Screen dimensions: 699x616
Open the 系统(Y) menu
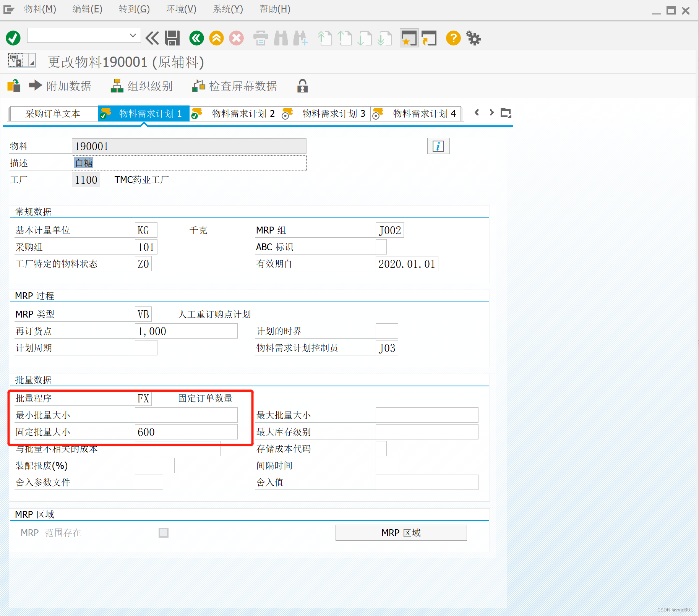(228, 9)
